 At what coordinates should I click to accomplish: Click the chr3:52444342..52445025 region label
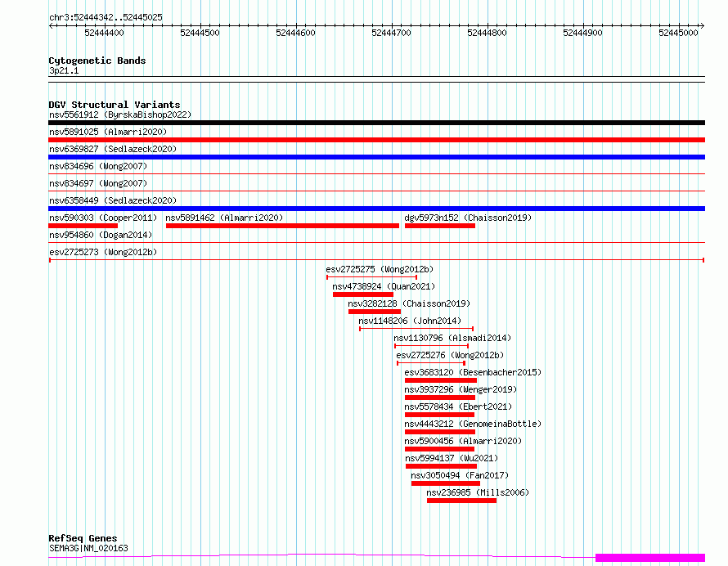point(106,18)
